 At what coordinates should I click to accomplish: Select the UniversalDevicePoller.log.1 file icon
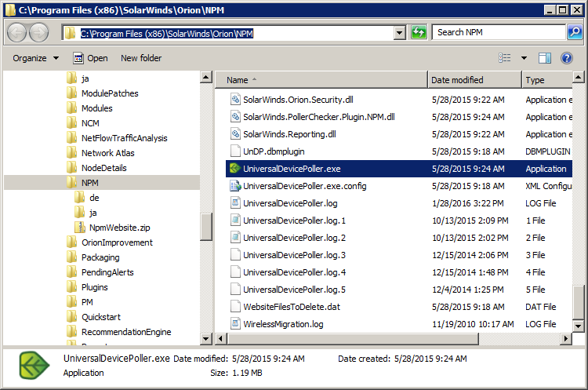235,221
